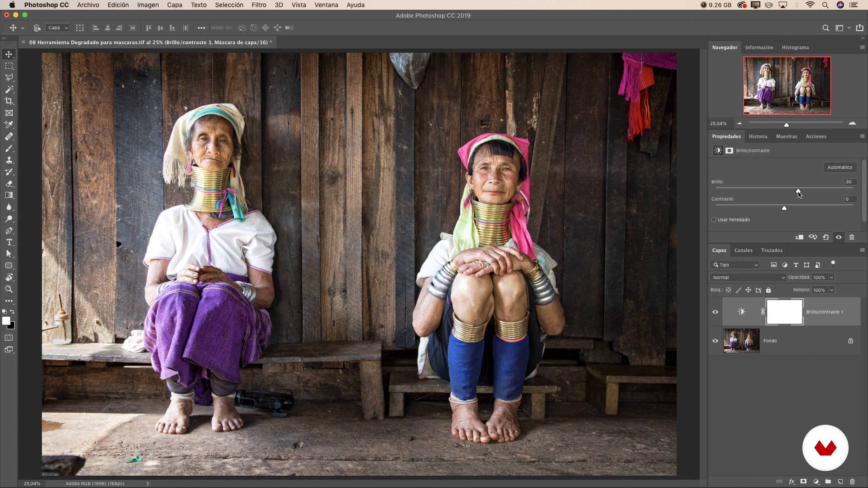Open the Normal blend mode dropdown
This screenshot has width=868, height=488.
748,277
